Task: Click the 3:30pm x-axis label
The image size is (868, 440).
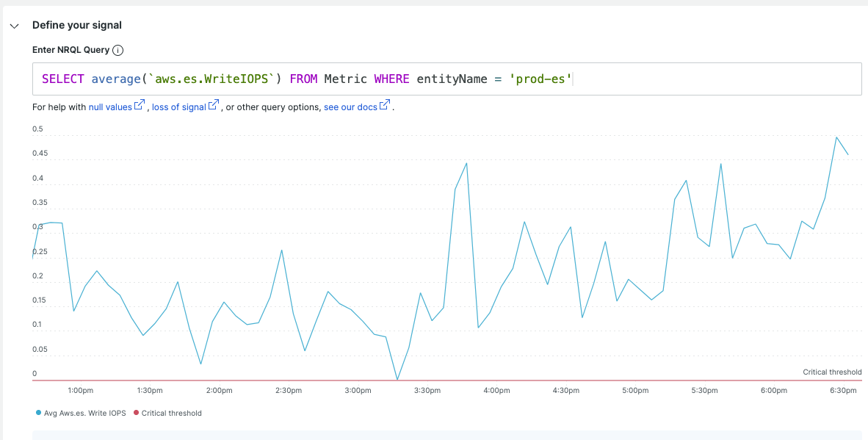Action: point(427,390)
